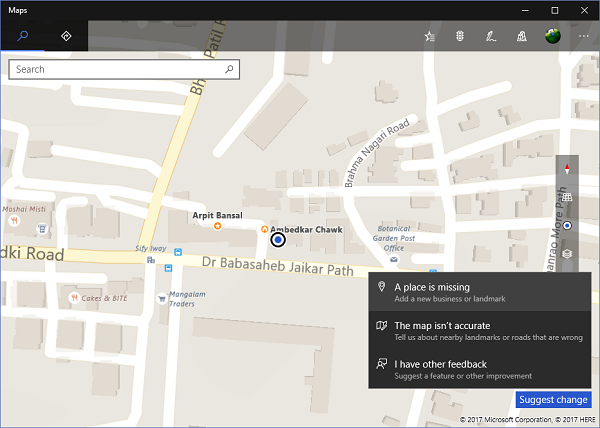Expand the See more ellipsis menu
This screenshot has width=600, height=428.
[x=584, y=36]
